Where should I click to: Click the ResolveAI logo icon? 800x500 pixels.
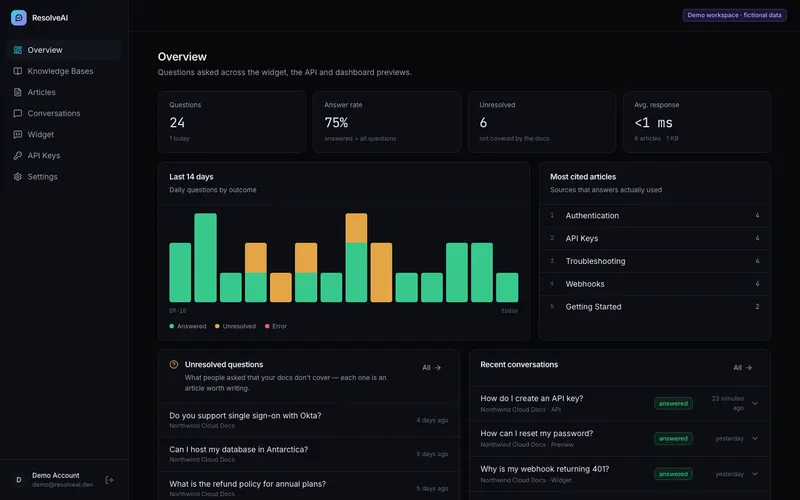tap(19, 18)
